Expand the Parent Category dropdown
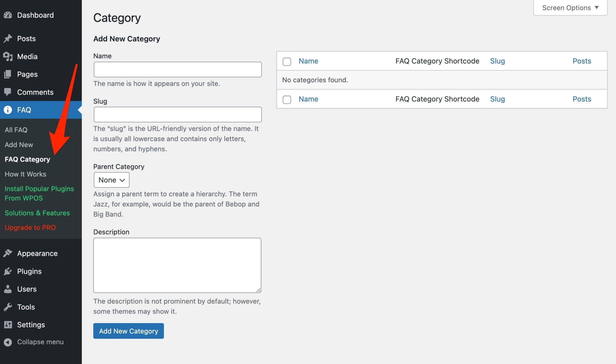 pos(111,179)
